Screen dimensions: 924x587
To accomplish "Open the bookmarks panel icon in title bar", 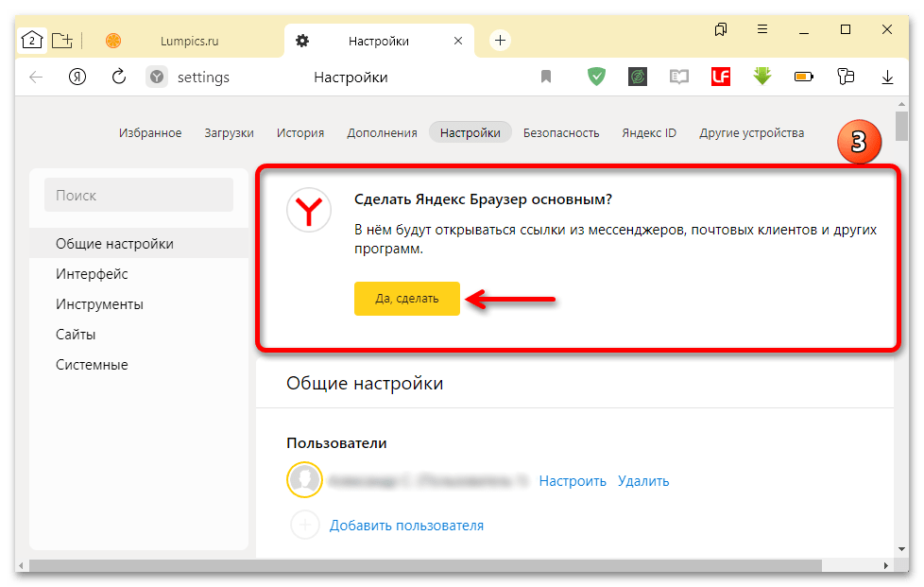I will [721, 29].
